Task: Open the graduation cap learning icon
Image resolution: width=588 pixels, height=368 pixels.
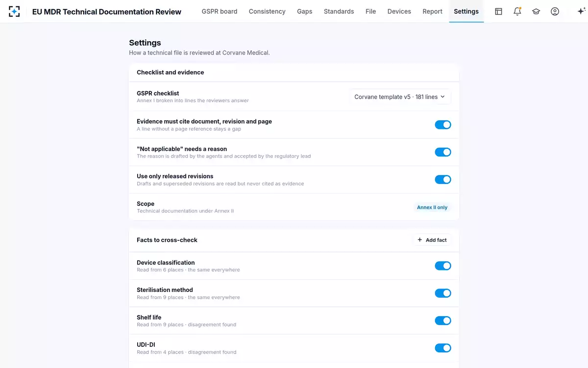Action: coord(536,11)
